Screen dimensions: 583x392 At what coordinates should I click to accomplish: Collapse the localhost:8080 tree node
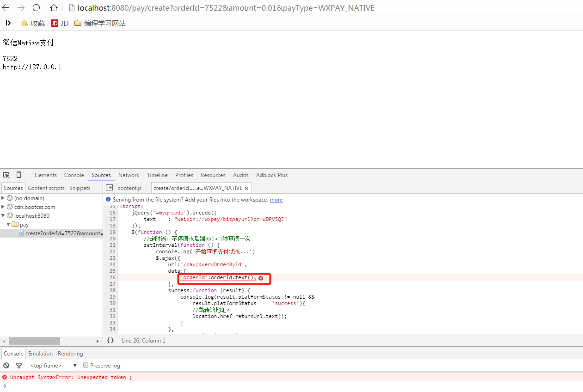[x=3, y=215]
